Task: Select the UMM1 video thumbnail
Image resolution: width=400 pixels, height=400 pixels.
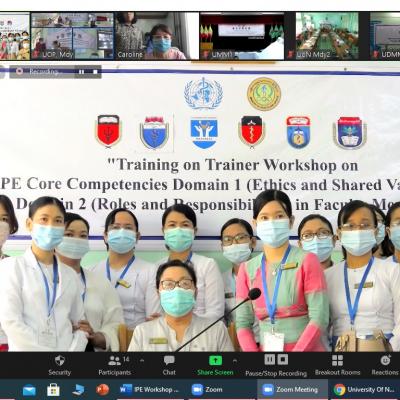Action: (242, 36)
